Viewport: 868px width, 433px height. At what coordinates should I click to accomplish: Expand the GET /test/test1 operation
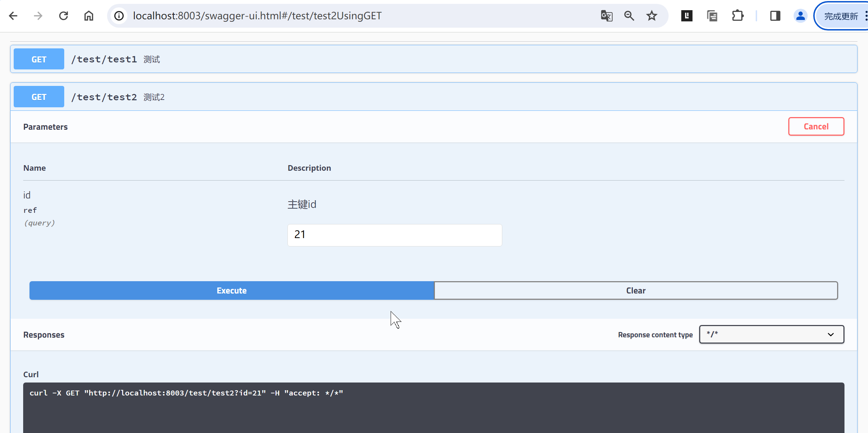(x=434, y=59)
